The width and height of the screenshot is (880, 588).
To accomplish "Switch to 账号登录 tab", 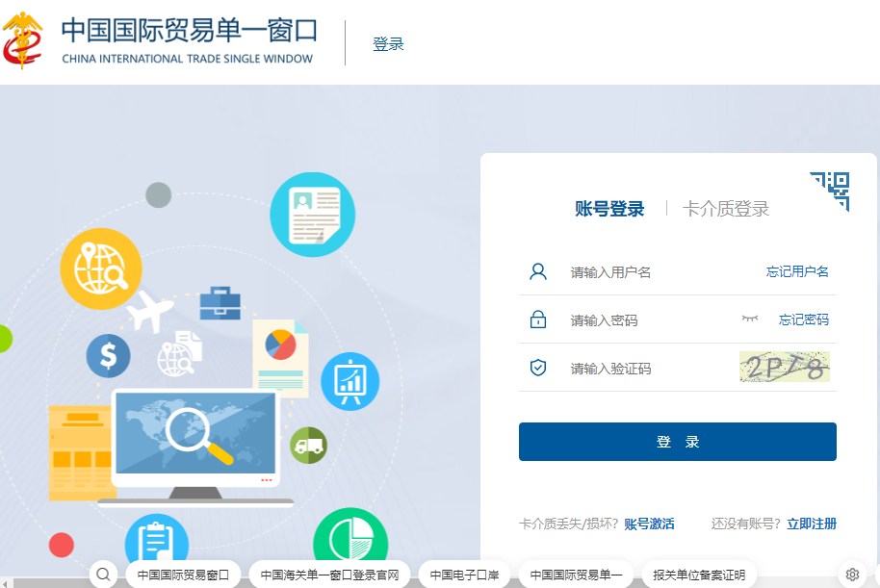I will [609, 209].
